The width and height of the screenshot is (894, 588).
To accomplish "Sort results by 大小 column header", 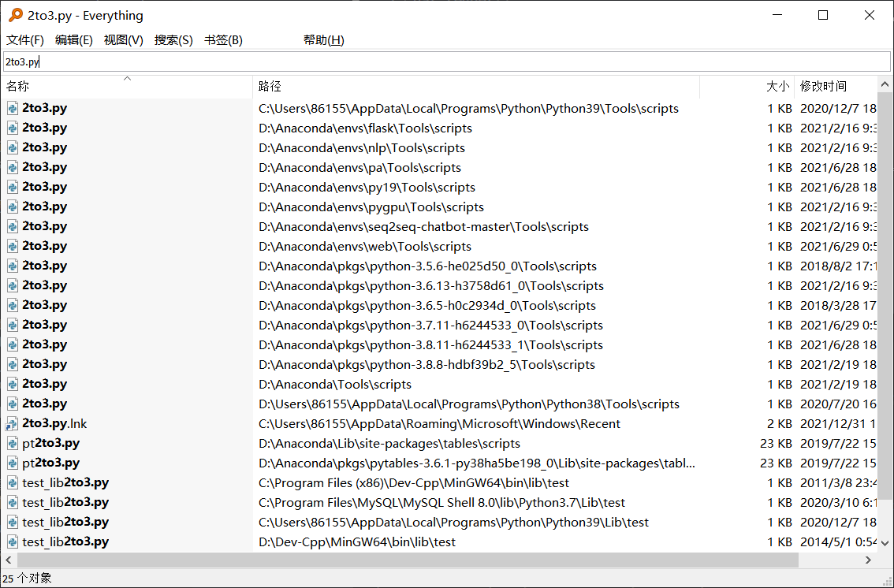I will click(747, 86).
